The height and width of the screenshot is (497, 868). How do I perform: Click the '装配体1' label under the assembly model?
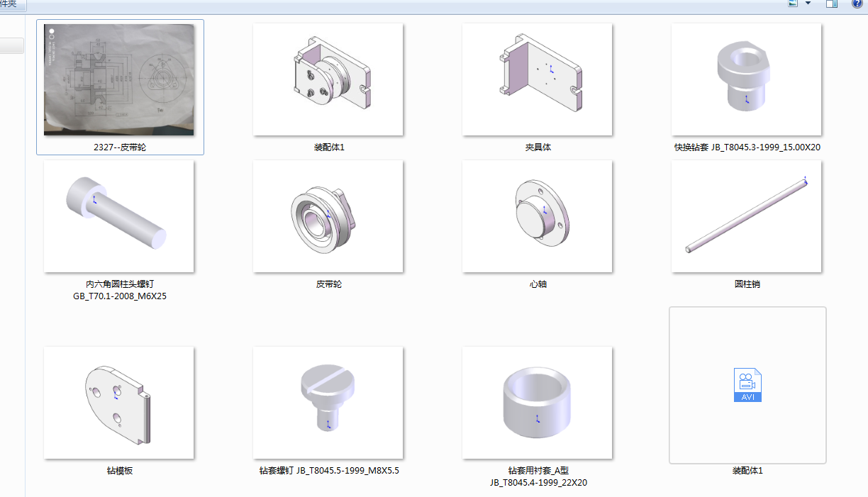(x=329, y=147)
